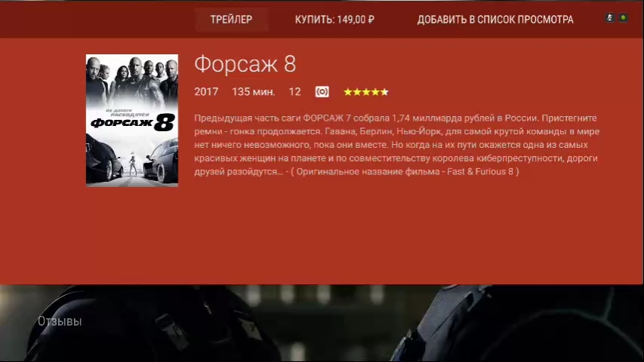
Task: Click the last yellow rating star
Action: pos(384,92)
